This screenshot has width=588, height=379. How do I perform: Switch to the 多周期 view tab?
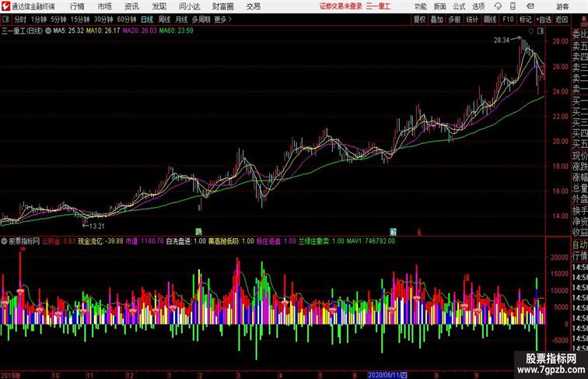click(201, 19)
